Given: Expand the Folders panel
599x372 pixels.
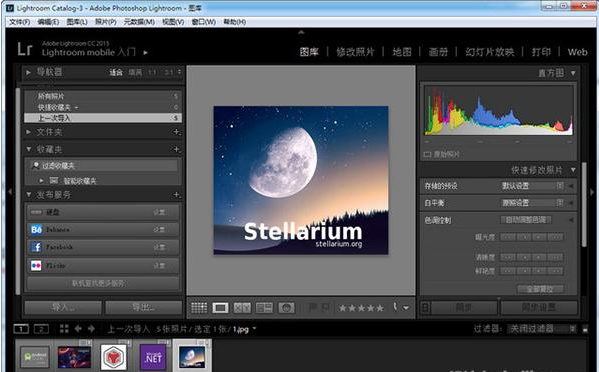Looking at the screenshot, I should coord(28,132).
